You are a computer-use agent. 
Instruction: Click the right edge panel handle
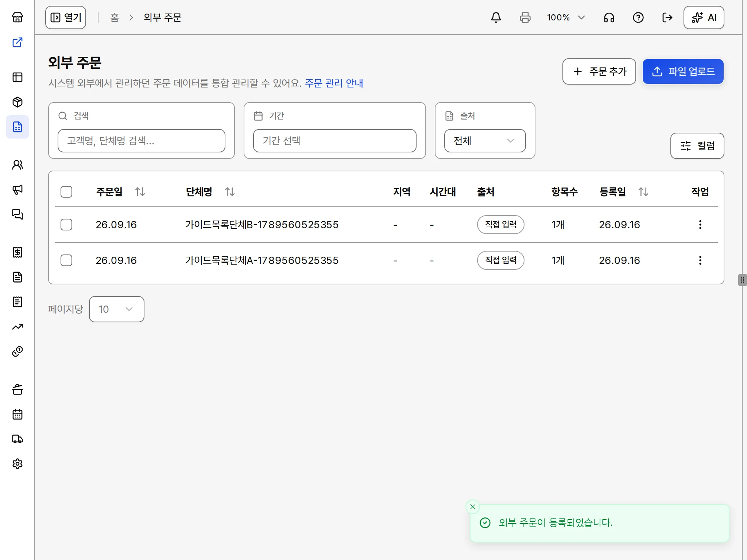point(742,280)
